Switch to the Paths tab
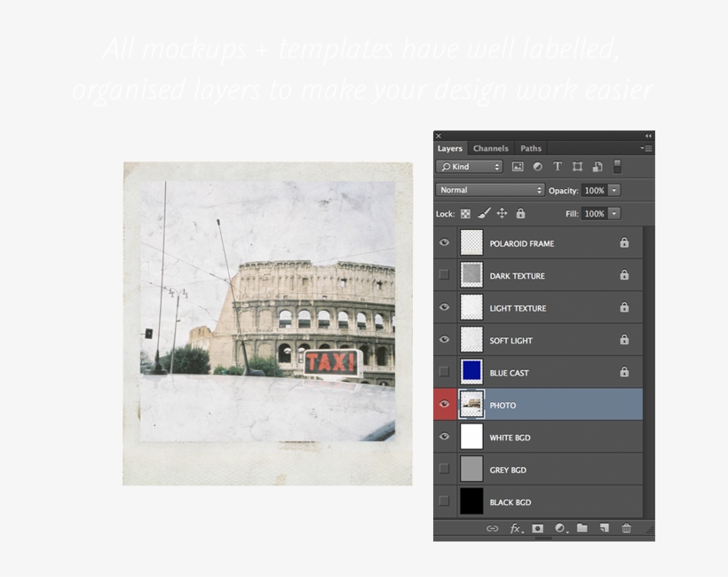Image resolution: width=728 pixels, height=577 pixels. [531, 148]
